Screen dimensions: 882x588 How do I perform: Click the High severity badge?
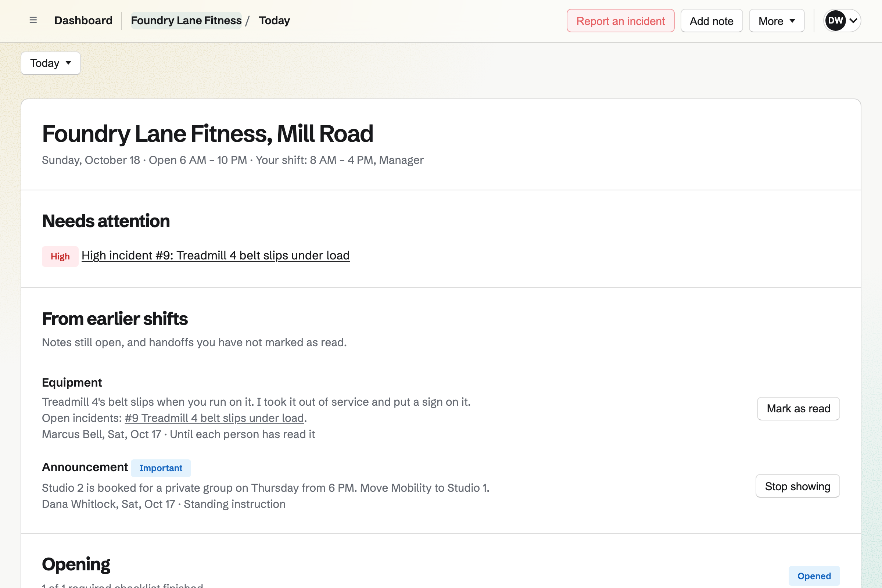click(60, 257)
